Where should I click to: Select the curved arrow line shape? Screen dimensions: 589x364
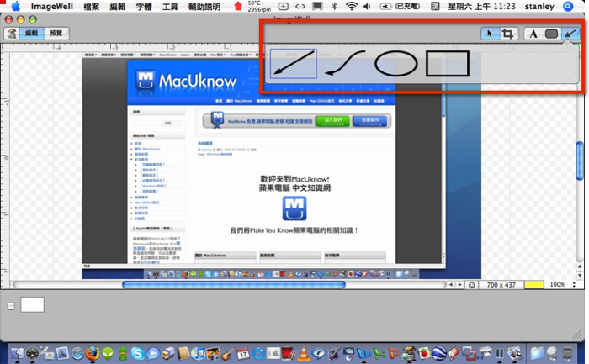coord(345,63)
